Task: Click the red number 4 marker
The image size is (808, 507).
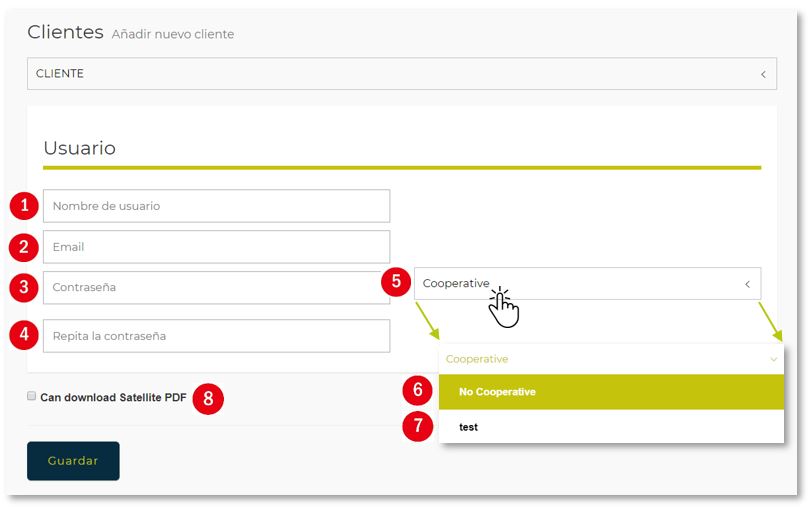Action: point(24,335)
